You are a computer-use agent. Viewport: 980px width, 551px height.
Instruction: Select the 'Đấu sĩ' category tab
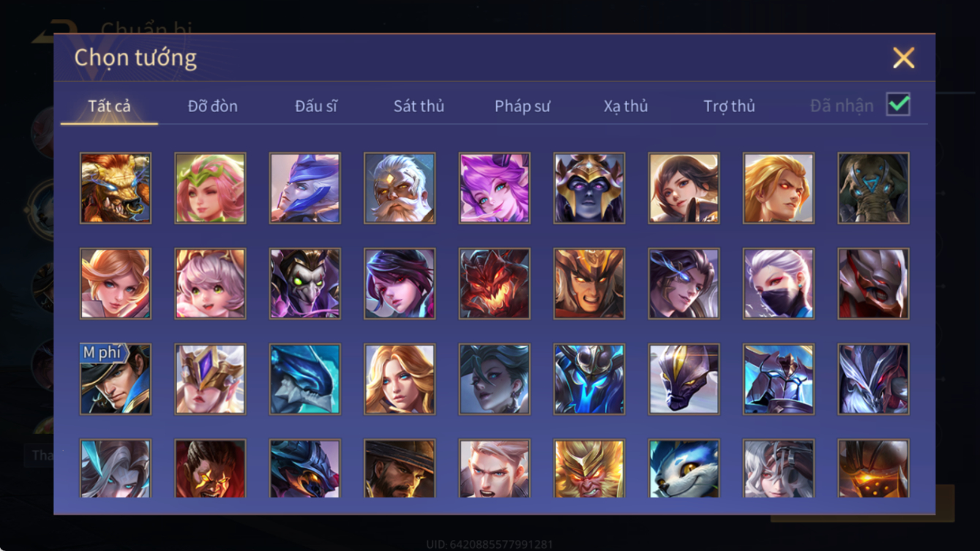tap(315, 106)
